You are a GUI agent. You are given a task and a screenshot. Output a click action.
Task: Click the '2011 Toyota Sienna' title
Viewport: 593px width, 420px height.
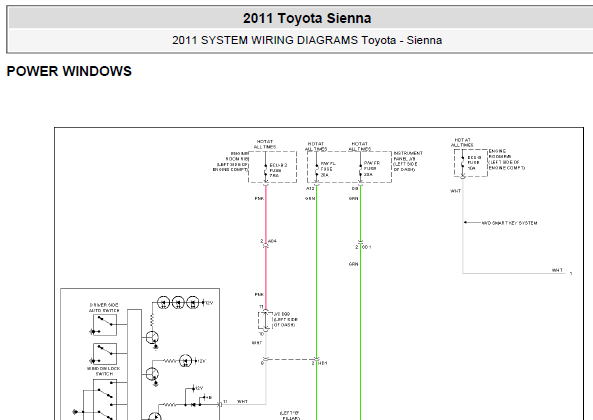tap(307, 18)
